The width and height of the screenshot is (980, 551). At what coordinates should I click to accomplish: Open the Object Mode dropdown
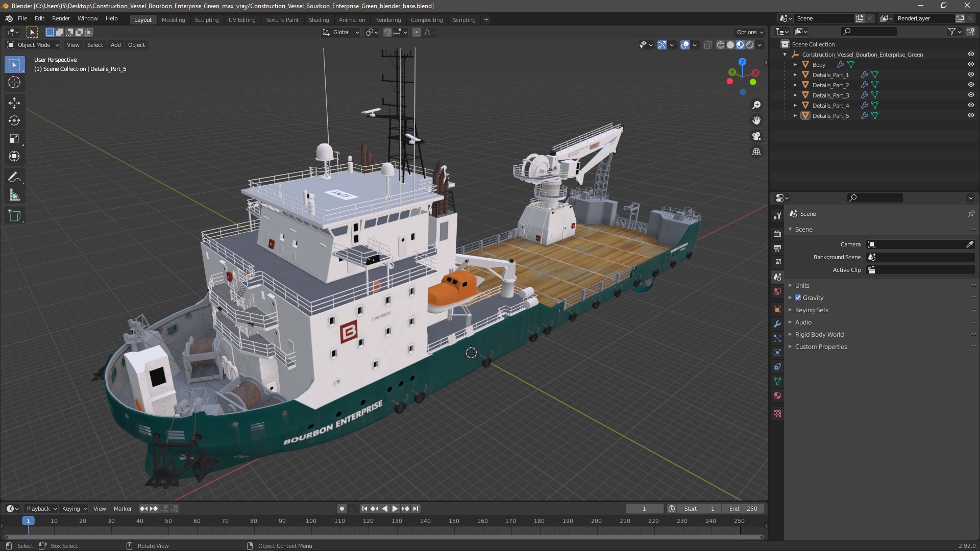click(x=33, y=45)
